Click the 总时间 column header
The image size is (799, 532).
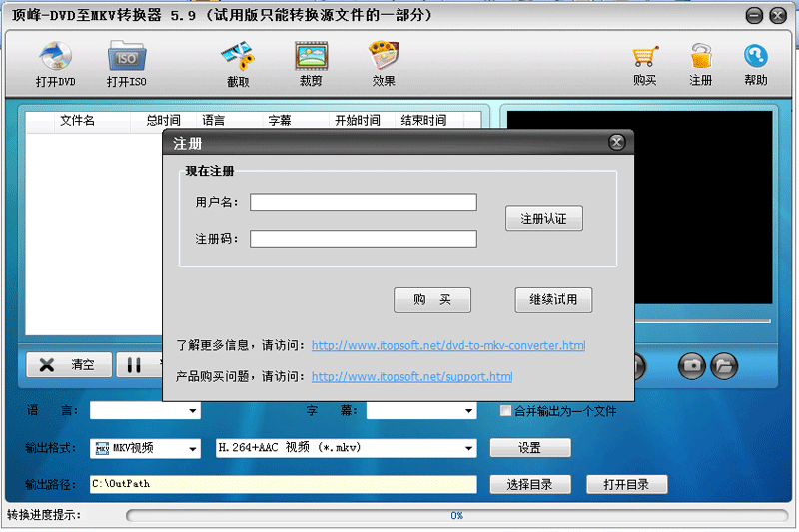coord(163,120)
